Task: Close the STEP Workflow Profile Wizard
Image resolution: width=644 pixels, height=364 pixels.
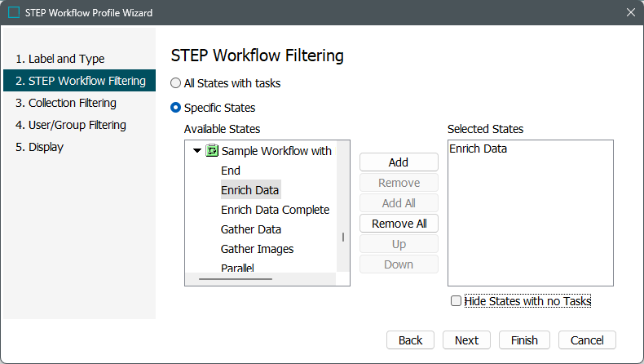Action: (630, 13)
